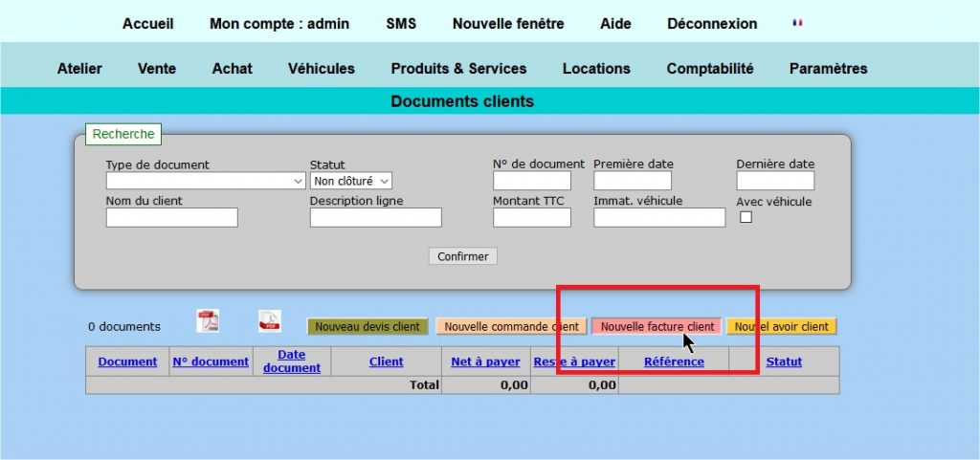Sort table by Date document header
980x460 pixels.
pyautogui.click(x=291, y=361)
